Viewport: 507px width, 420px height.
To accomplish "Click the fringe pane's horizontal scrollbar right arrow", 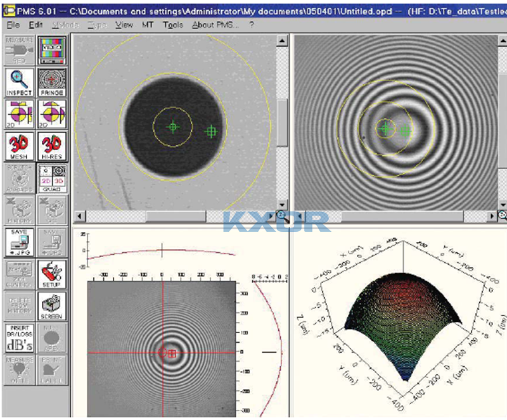I will click(492, 216).
